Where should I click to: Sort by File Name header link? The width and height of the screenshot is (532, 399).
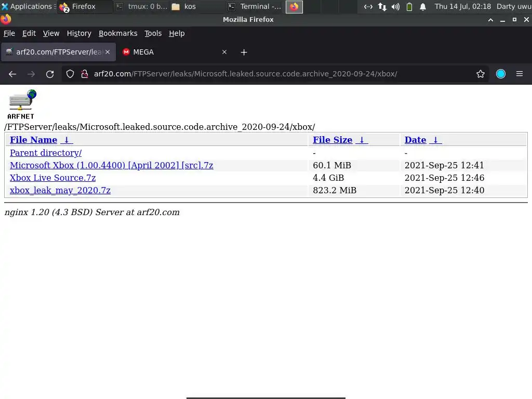34,140
